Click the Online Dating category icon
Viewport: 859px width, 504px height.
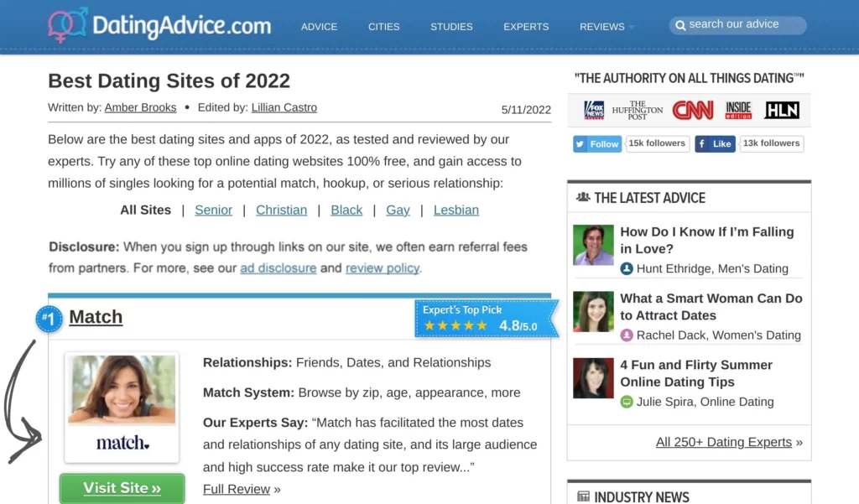(x=627, y=402)
